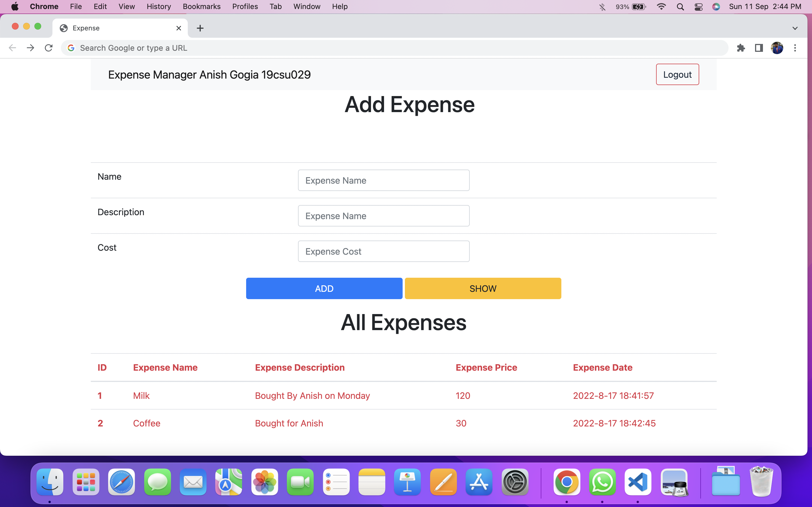Expand the tab search chevron
The image size is (812, 507).
pyautogui.click(x=795, y=28)
